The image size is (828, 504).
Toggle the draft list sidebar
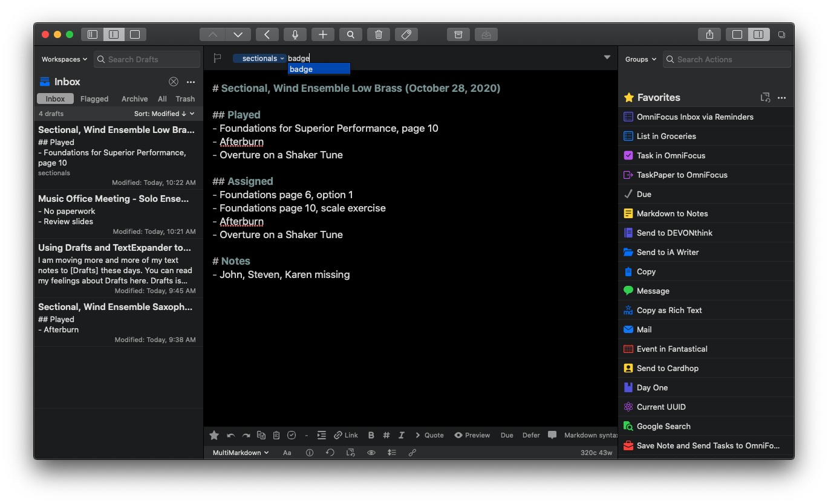point(93,34)
